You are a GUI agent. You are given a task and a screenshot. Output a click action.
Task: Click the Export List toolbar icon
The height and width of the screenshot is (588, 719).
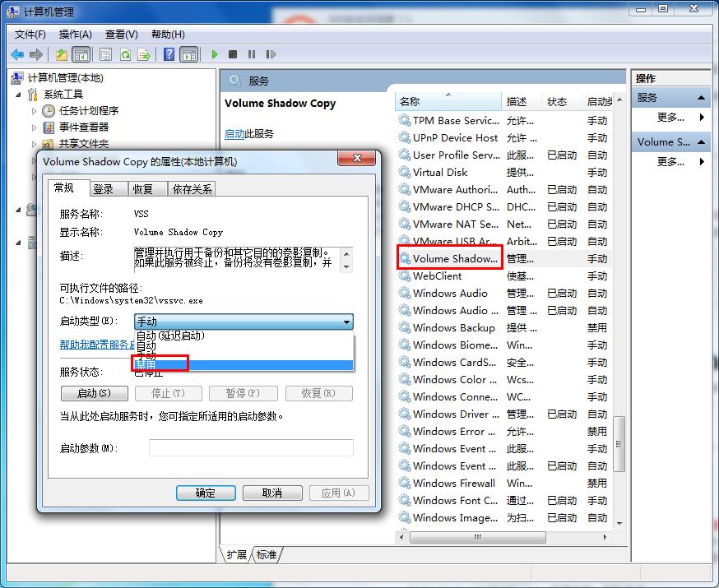pyautogui.click(x=144, y=55)
